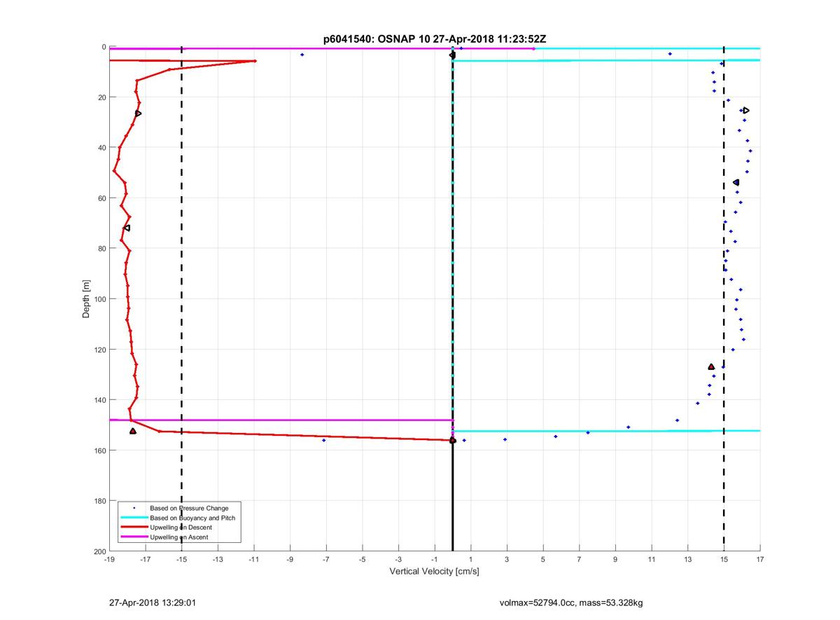Screen dimensions: 840x620
Task: Click x-axis tick label '5'
Action: click(x=543, y=559)
